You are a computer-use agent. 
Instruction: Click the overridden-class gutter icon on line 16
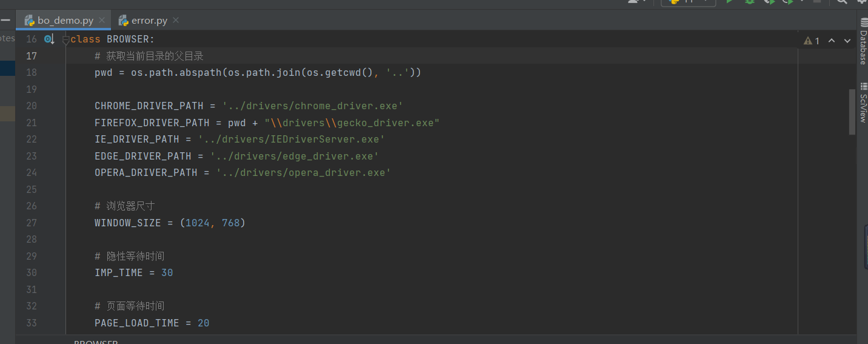pos(49,39)
